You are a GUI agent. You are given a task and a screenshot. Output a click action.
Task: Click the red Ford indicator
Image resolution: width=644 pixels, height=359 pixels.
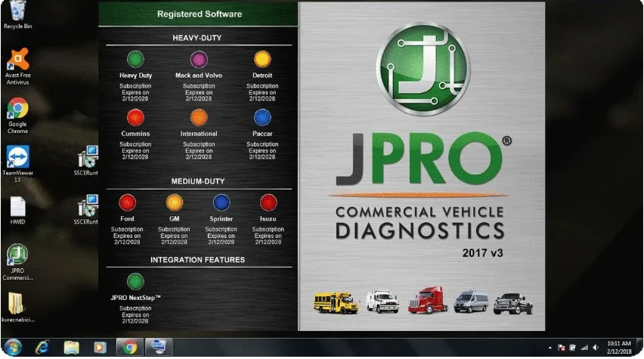(127, 203)
